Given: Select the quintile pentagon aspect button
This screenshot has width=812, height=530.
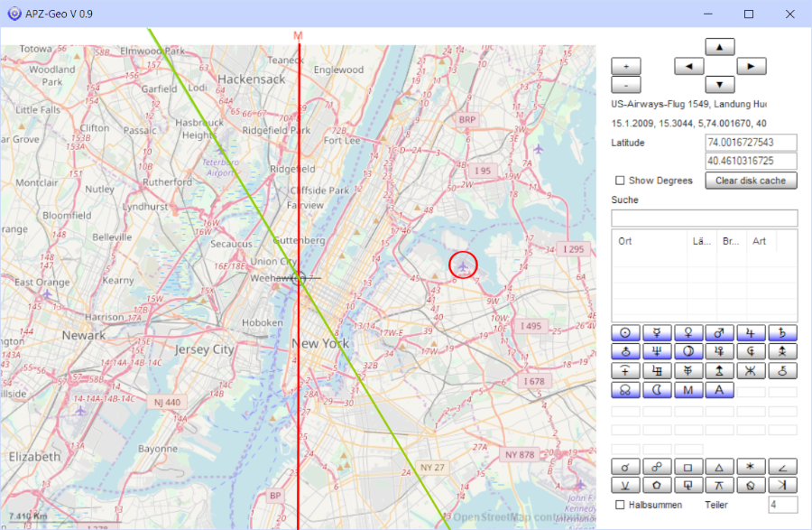Looking at the screenshot, I should [657, 486].
